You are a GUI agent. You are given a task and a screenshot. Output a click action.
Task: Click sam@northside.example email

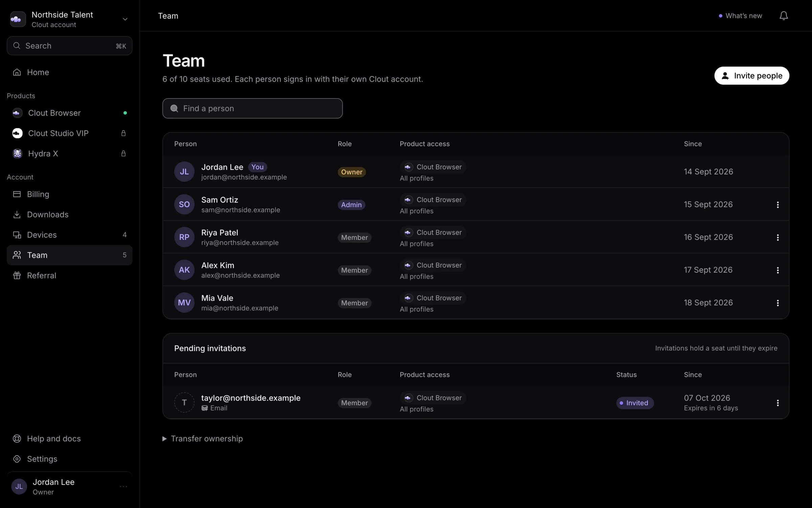point(241,210)
